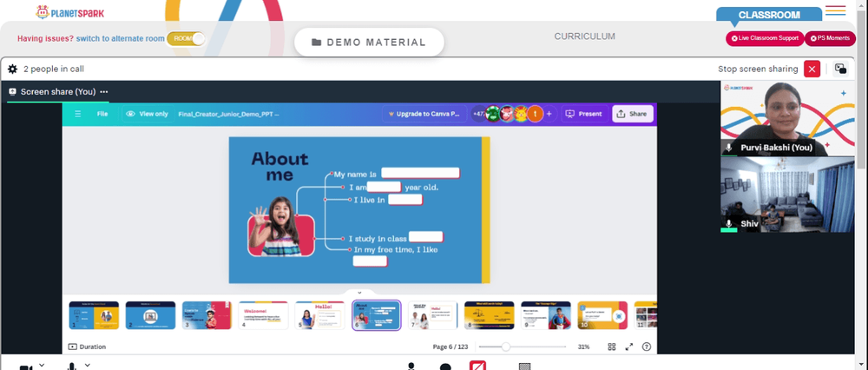Open PS Moments

click(830, 38)
